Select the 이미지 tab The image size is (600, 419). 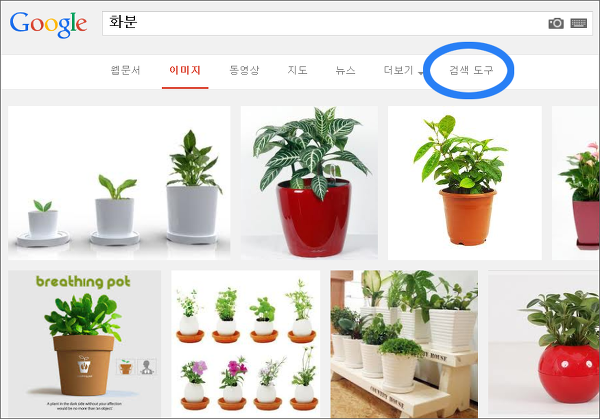pyautogui.click(x=185, y=70)
